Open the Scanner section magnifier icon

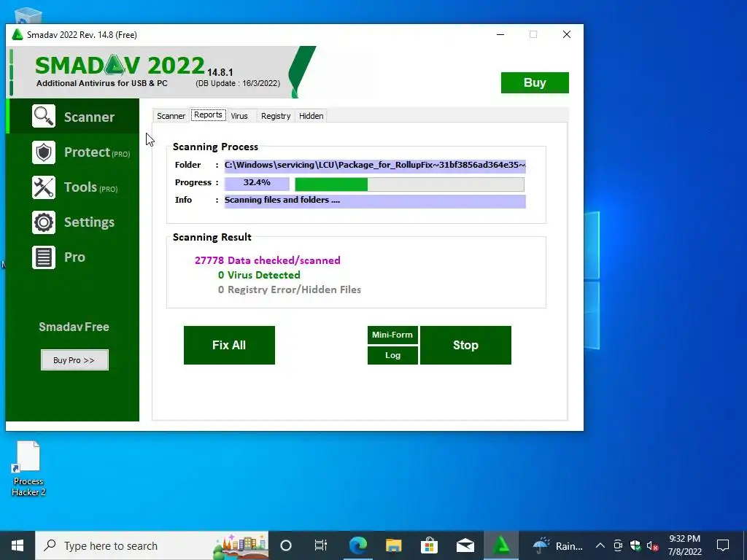point(44,116)
